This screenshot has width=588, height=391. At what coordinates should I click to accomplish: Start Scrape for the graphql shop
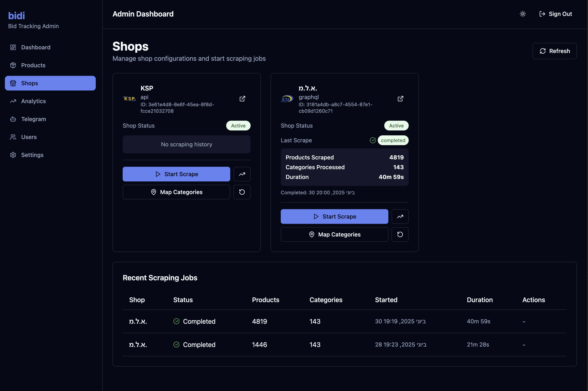pos(334,216)
